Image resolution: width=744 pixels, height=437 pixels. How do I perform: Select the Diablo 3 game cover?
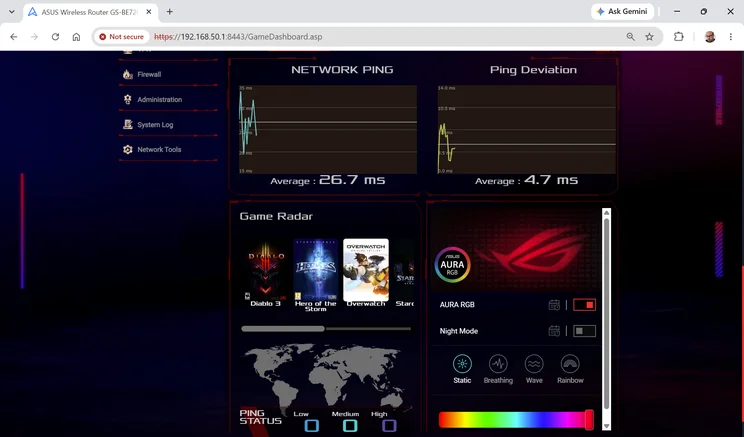click(266, 270)
